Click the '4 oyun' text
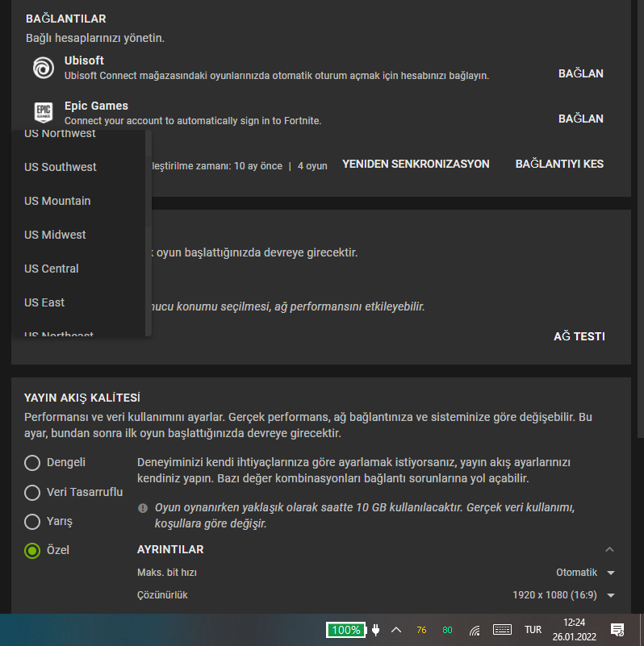Image resolution: width=644 pixels, height=646 pixels. click(312, 166)
